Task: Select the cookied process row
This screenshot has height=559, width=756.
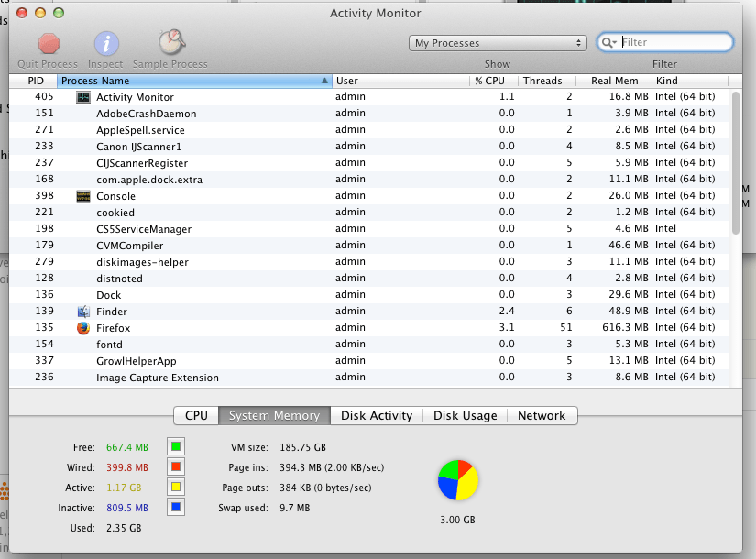Action: pyautogui.click(x=368, y=213)
